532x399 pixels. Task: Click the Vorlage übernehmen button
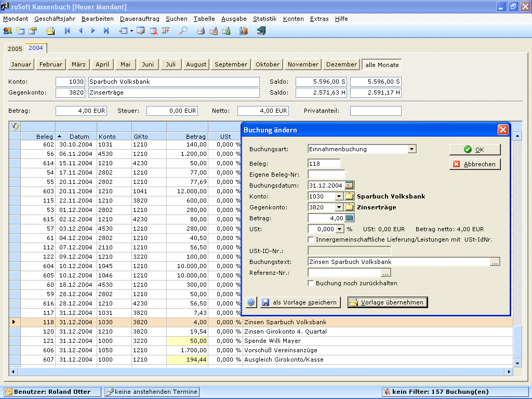388,302
